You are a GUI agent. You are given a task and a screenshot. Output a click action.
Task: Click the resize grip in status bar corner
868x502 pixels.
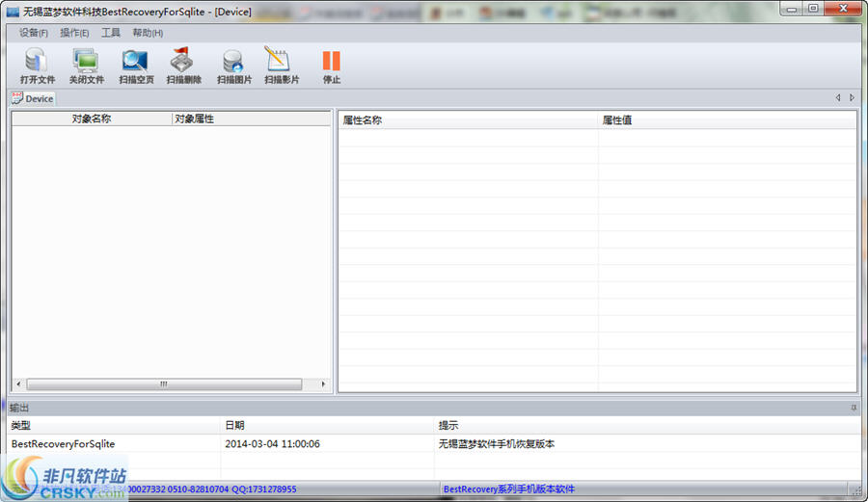click(856, 489)
